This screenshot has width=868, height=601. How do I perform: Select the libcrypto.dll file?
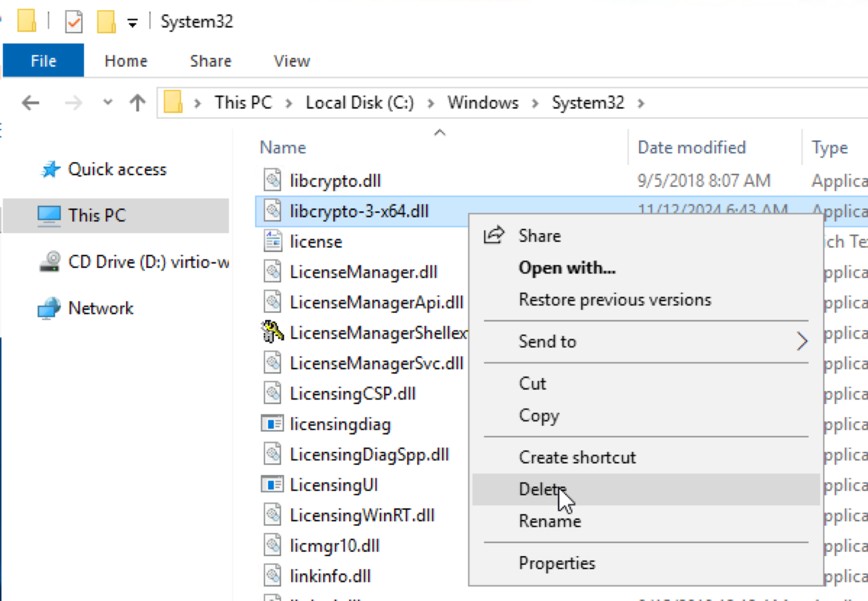[335, 181]
